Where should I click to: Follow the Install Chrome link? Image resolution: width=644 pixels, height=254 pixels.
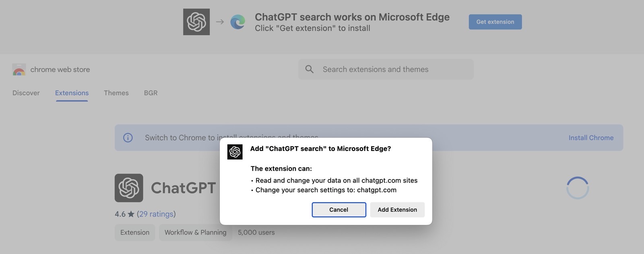[x=591, y=138]
